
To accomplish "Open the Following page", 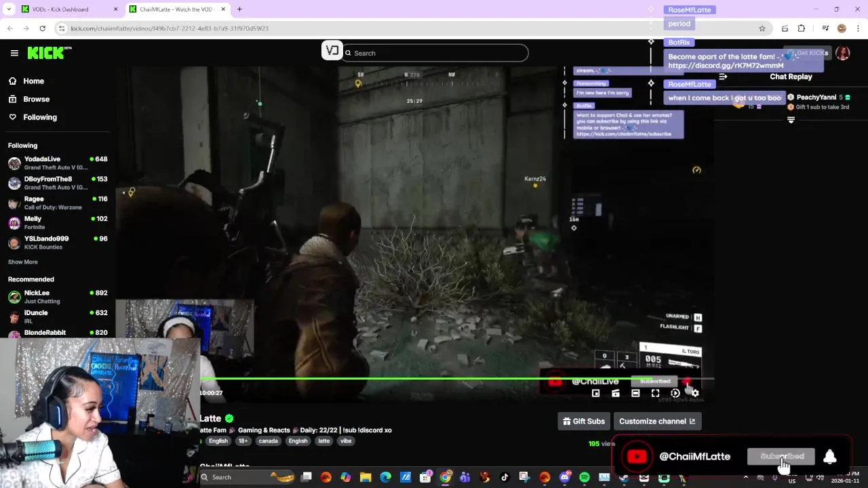I will click(33, 117).
